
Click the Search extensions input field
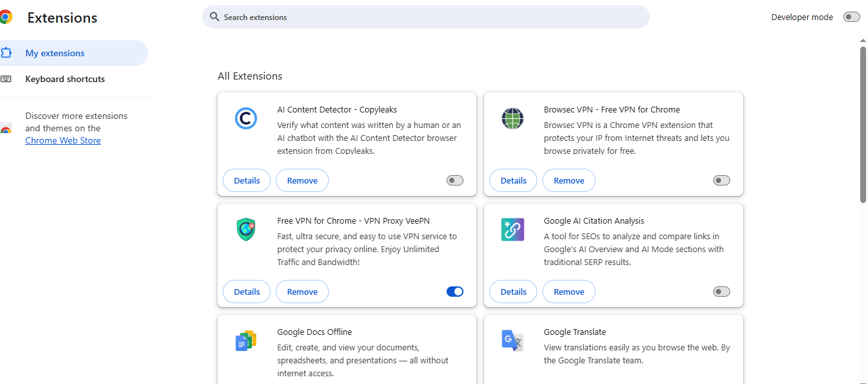coord(426,17)
